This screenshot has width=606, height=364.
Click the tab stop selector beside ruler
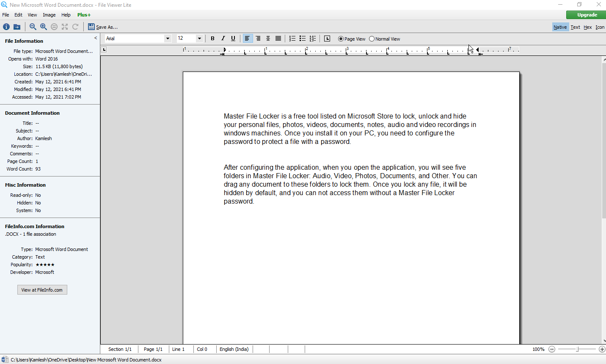point(104,50)
